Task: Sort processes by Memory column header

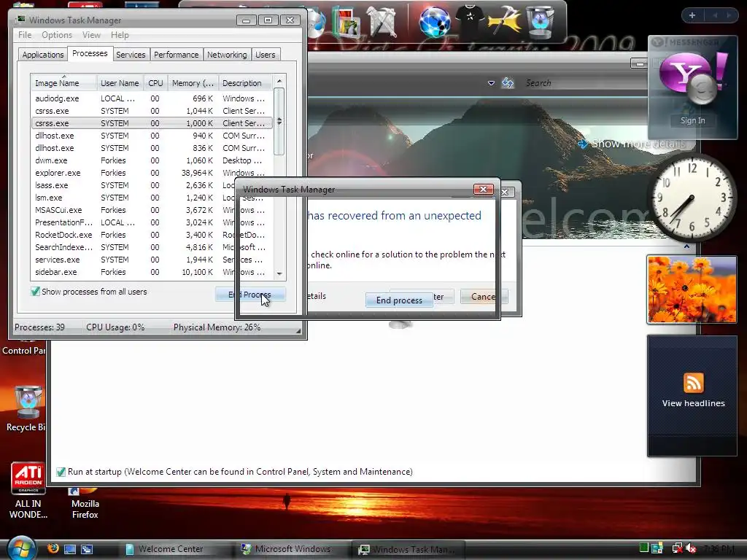Action: pyautogui.click(x=193, y=83)
